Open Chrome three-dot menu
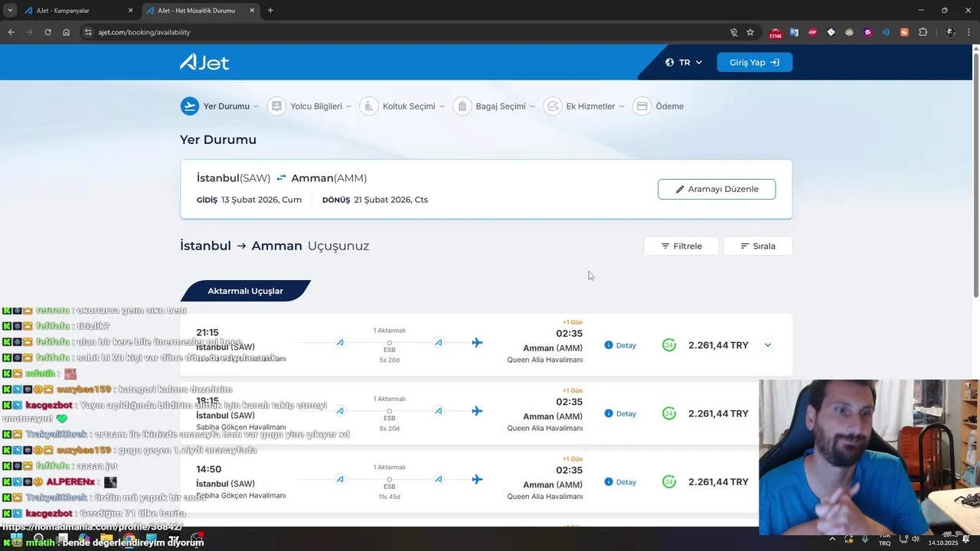This screenshot has width=980, height=551. (x=969, y=32)
